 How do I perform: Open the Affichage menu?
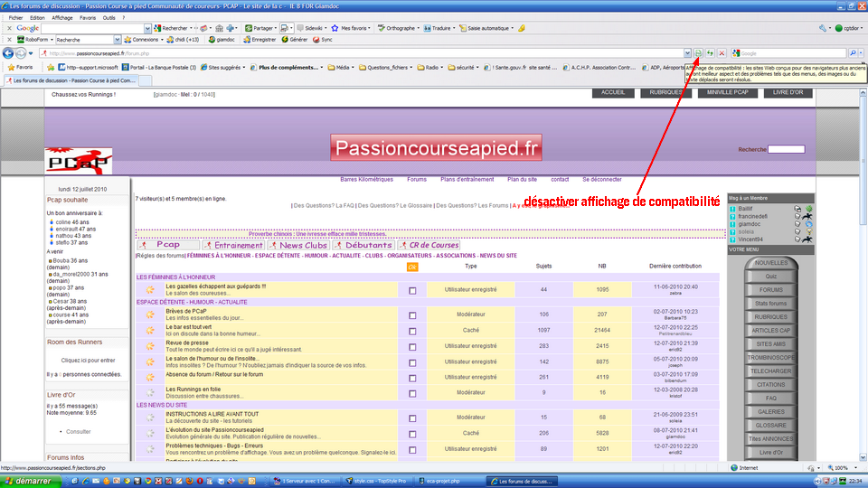point(62,18)
